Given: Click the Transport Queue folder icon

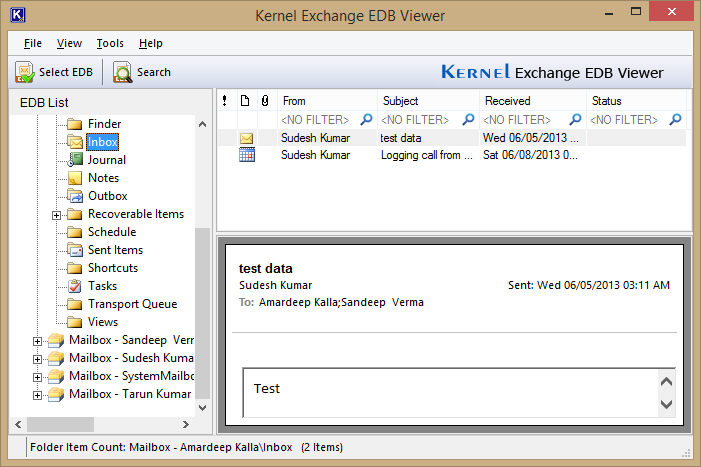Looking at the screenshot, I should click(x=75, y=304).
